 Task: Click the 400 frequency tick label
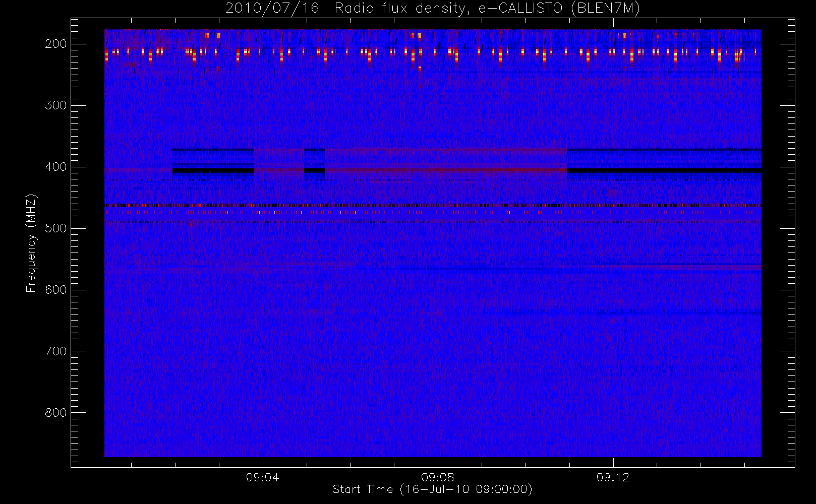(56, 167)
